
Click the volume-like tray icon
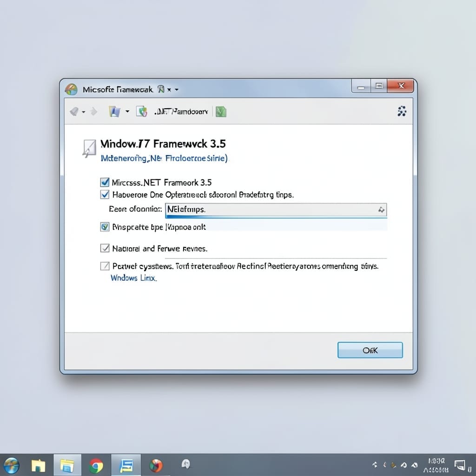pyautogui.click(x=414, y=465)
